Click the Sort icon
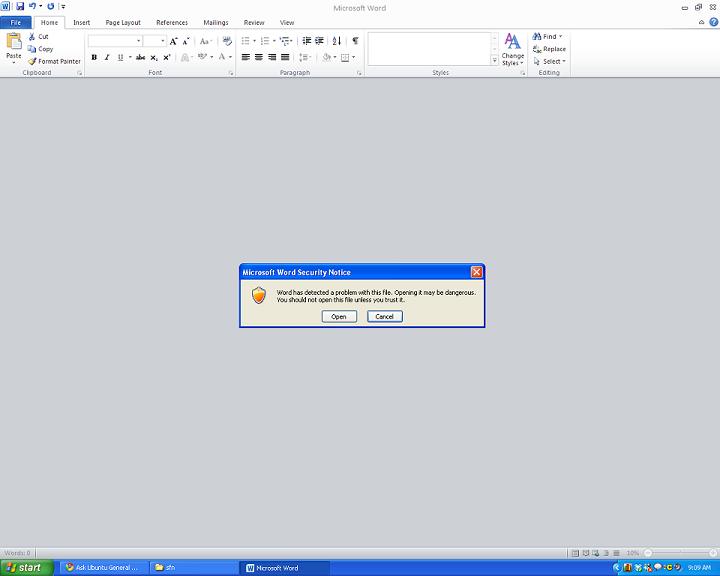720x576 pixels. 337,41
